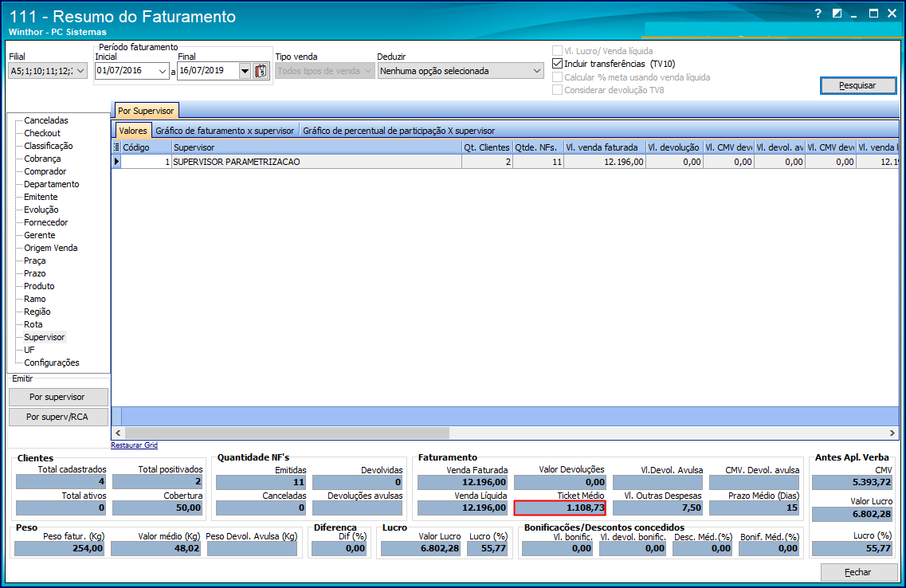This screenshot has height=588, width=906.
Task: Switch to the Por Supervisor top tab
Action: (x=146, y=110)
